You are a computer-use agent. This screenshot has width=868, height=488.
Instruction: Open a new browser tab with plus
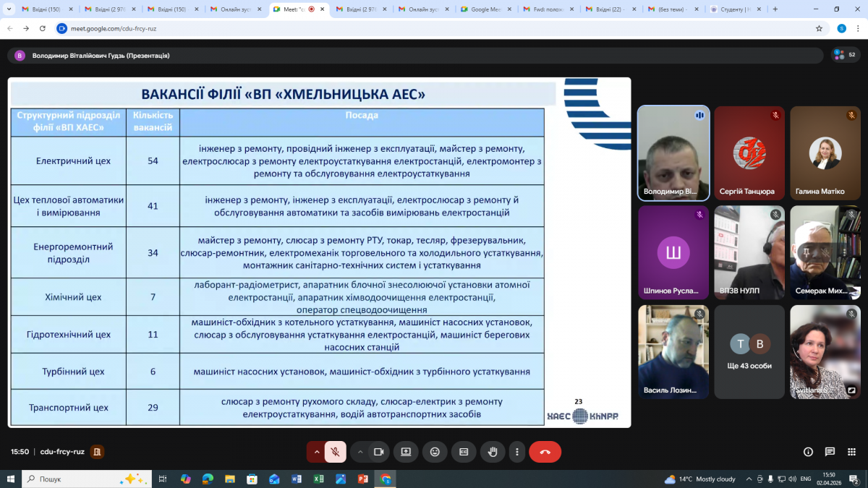coord(775,9)
